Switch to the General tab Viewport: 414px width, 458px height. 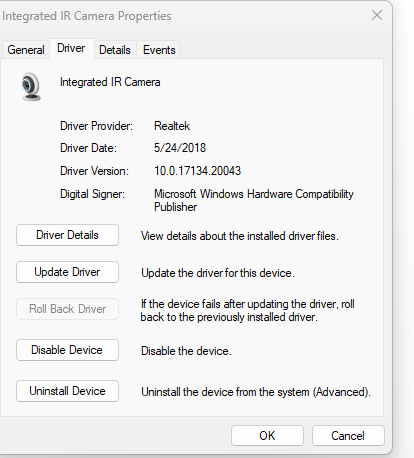(26, 50)
